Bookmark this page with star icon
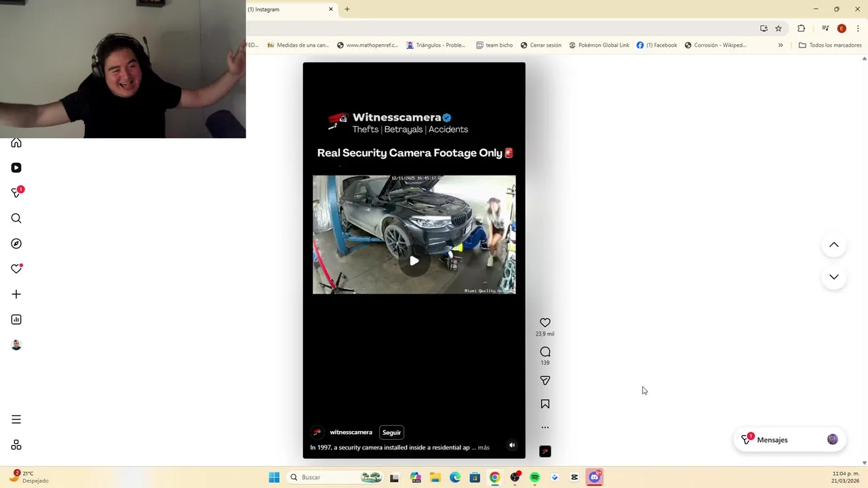868x488 pixels. point(778,28)
